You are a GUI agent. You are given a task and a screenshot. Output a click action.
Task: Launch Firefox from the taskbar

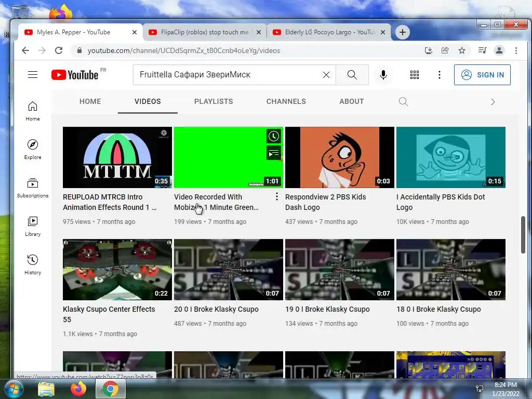[x=78, y=389]
